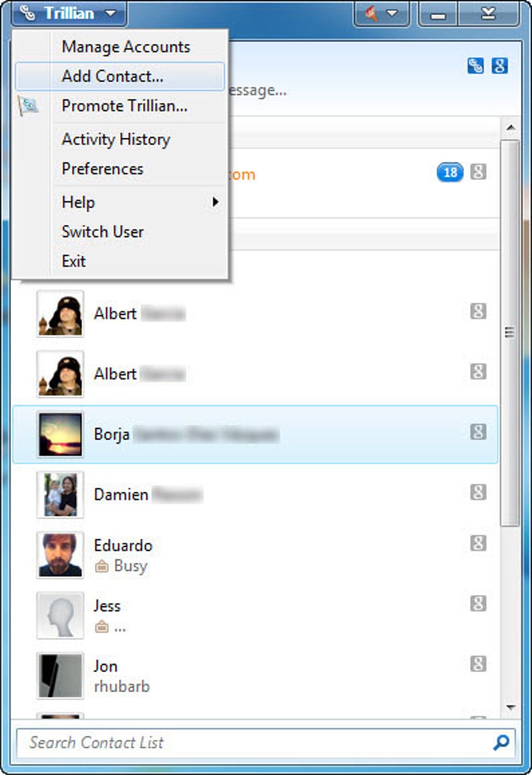
Task: Click Google service icon on Damien row
Action: 478,492
